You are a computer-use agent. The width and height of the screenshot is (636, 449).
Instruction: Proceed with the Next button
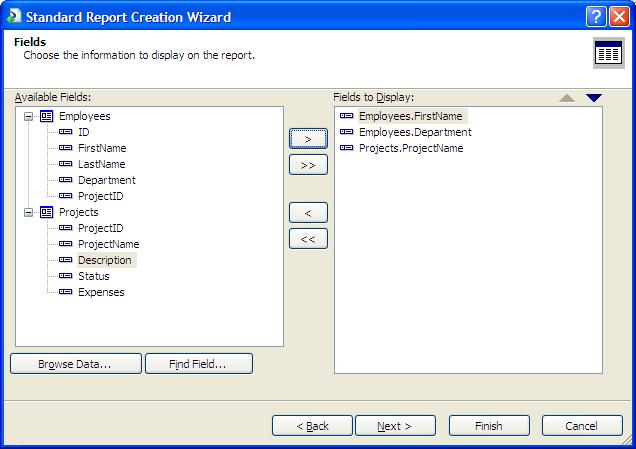[x=395, y=426]
